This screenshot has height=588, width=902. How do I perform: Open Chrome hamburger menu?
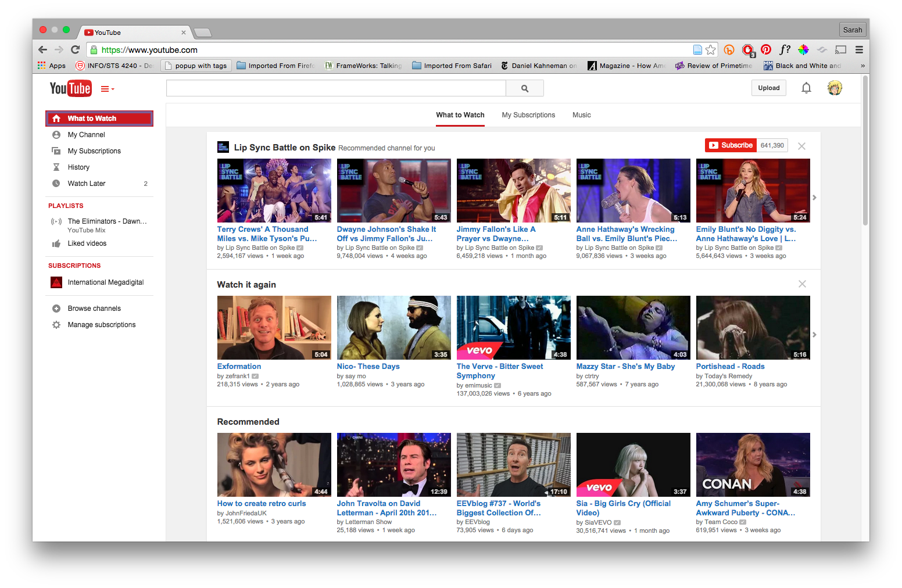click(858, 50)
